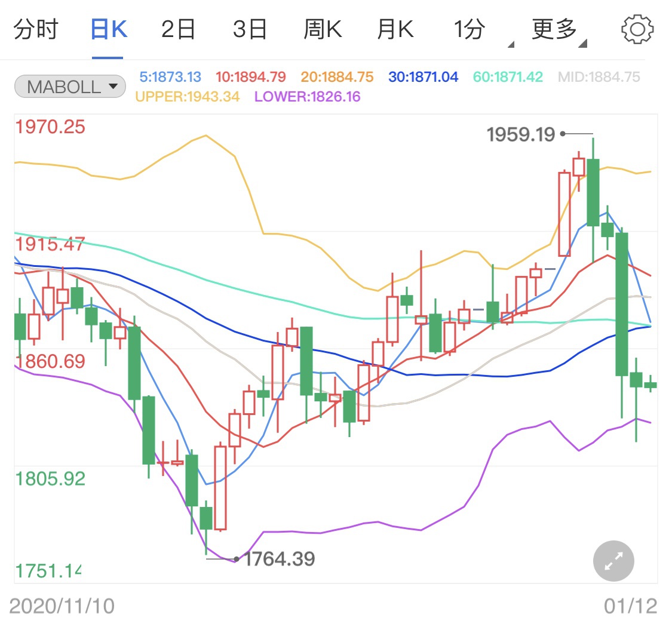Click the fullscreen expand chart button
The image size is (672, 627).
pyautogui.click(x=613, y=562)
